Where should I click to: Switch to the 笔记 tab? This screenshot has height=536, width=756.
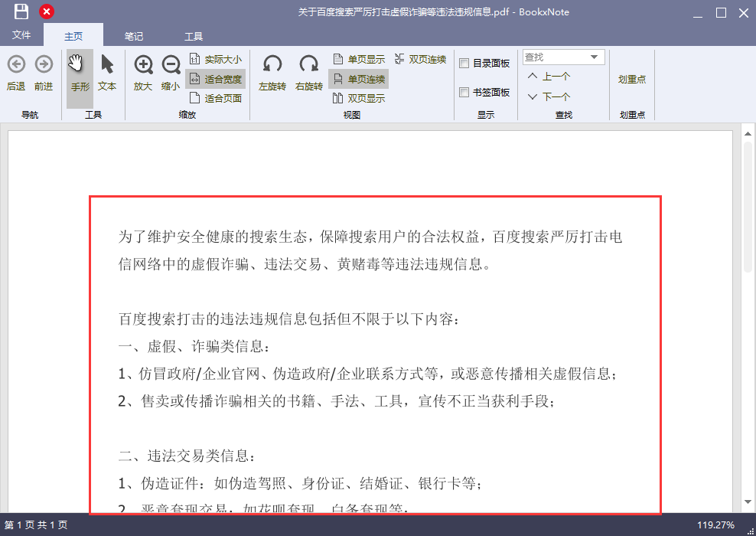pos(134,36)
